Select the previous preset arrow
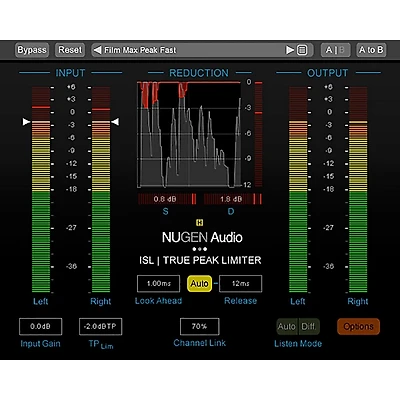 [x=97, y=50]
